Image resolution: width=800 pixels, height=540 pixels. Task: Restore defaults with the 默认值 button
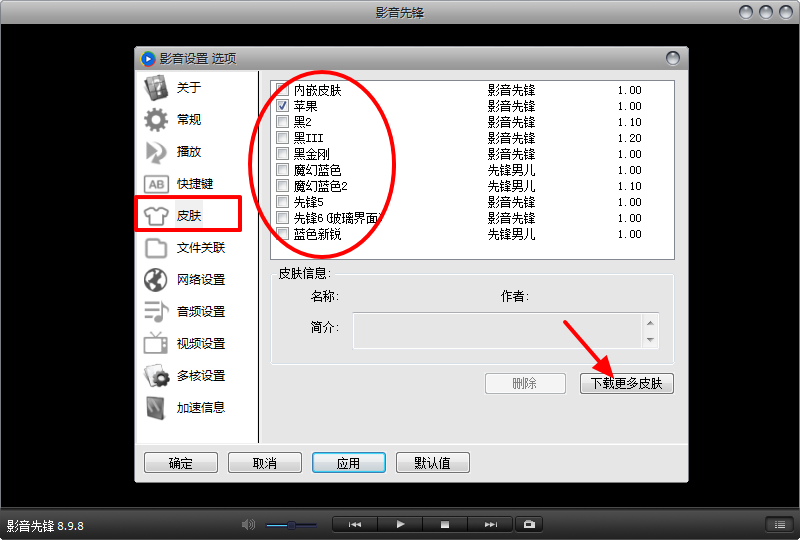coord(433,463)
